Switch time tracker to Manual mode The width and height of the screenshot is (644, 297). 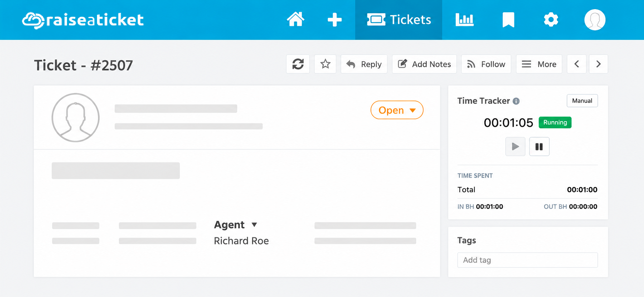(582, 101)
